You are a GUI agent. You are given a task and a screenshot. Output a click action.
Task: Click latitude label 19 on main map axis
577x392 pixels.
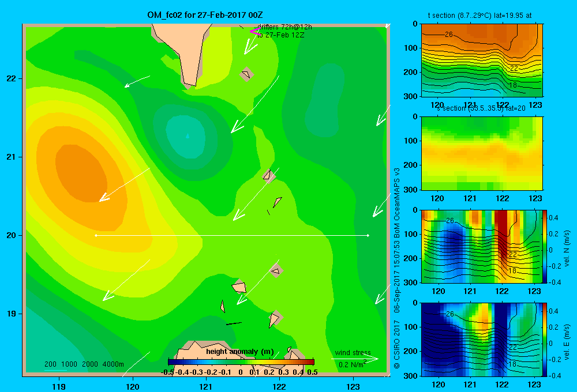[12, 314]
